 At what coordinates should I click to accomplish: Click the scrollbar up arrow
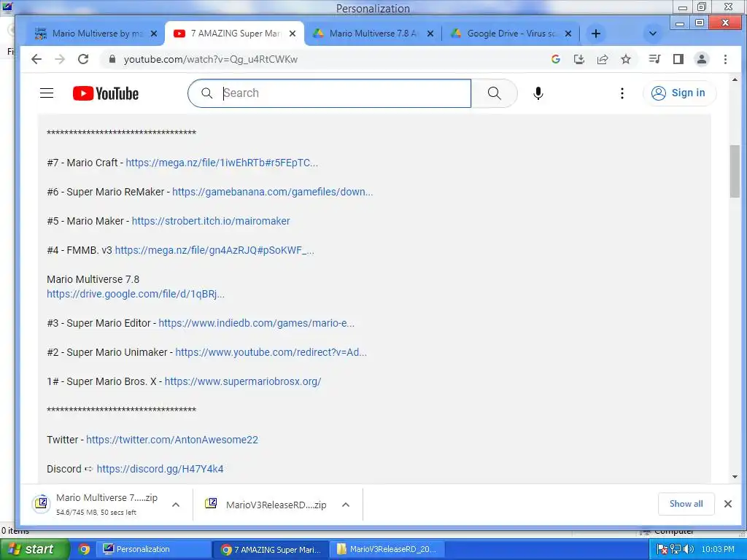(735, 79)
